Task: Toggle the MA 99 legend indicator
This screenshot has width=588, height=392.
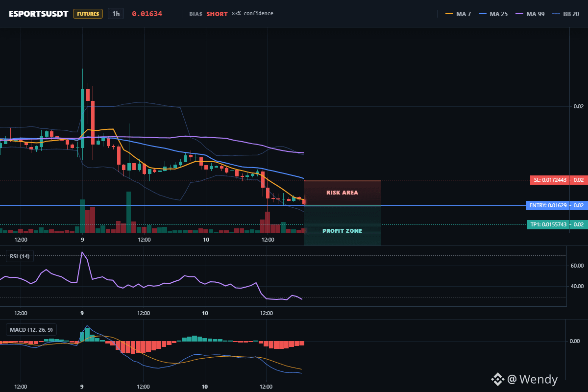Action: point(530,14)
